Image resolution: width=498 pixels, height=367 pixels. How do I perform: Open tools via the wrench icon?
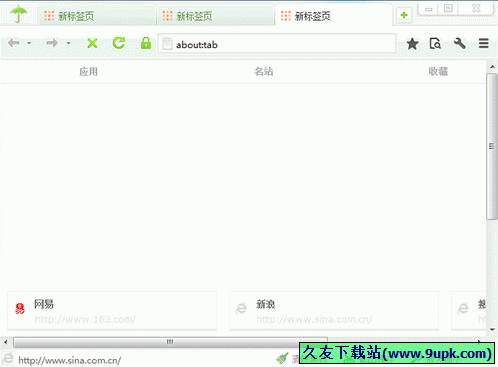click(x=459, y=43)
